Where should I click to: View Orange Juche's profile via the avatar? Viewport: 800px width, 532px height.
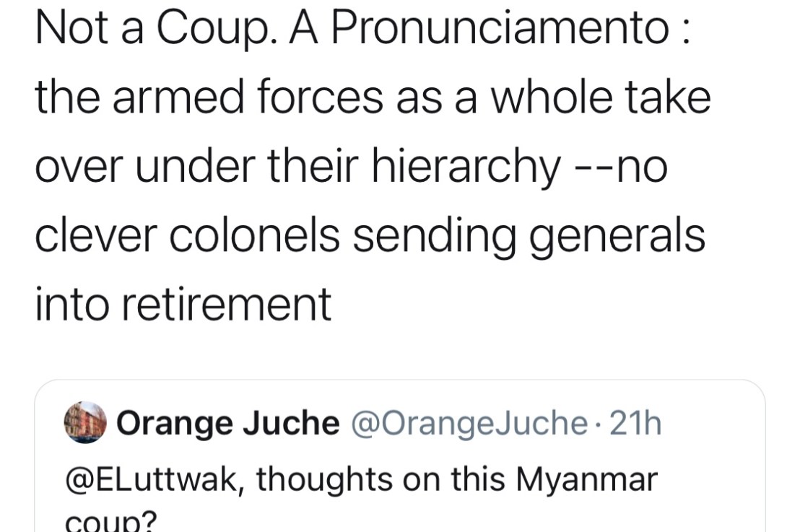(x=81, y=422)
